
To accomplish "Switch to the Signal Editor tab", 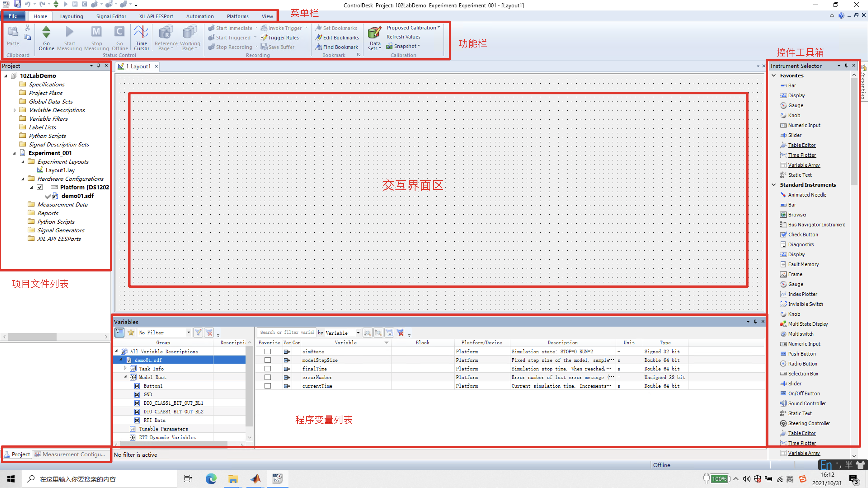I will coord(111,16).
